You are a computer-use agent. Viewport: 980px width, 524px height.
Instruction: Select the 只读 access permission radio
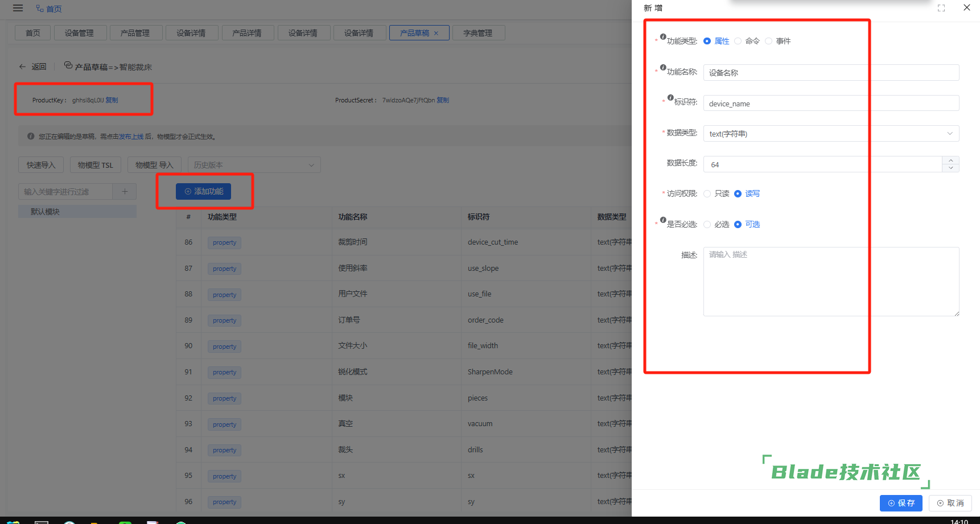[707, 193]
